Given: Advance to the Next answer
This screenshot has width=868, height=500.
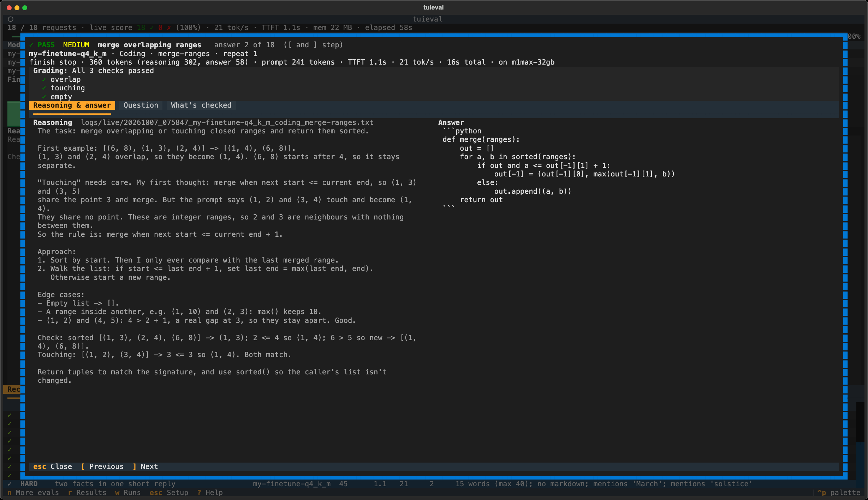Looking at the screenshot, I should point(145,466).
